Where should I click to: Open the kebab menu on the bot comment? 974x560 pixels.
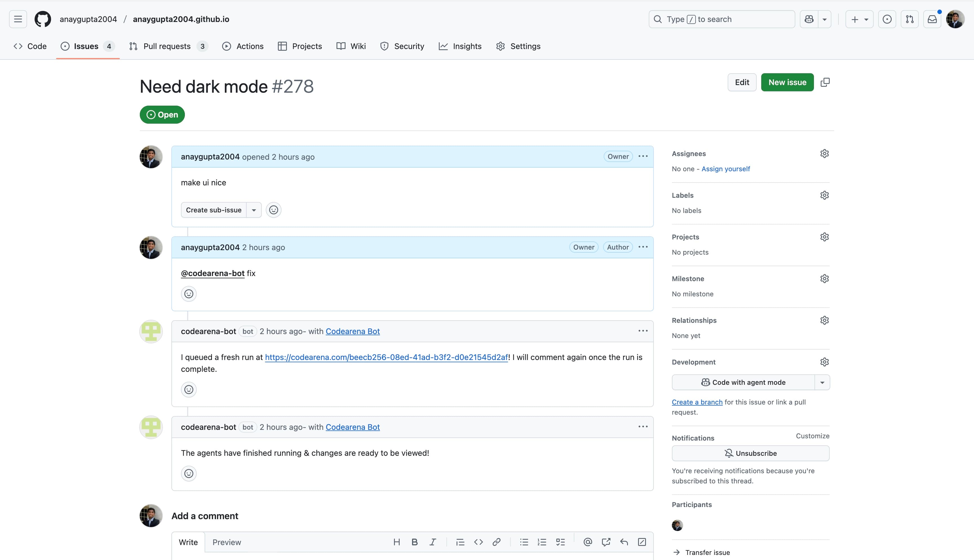pyautogui.click(x=643, y=330)
